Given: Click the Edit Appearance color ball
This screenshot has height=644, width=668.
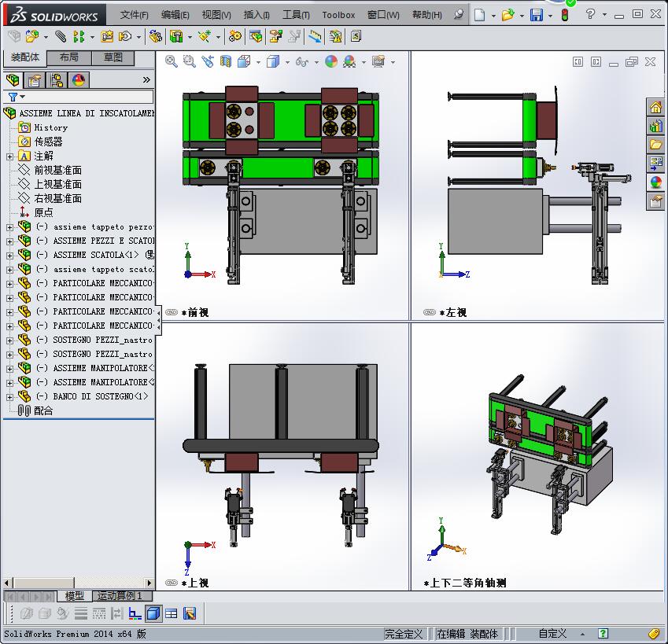Looking at the screenshot, I should click(x=331, y=61).
